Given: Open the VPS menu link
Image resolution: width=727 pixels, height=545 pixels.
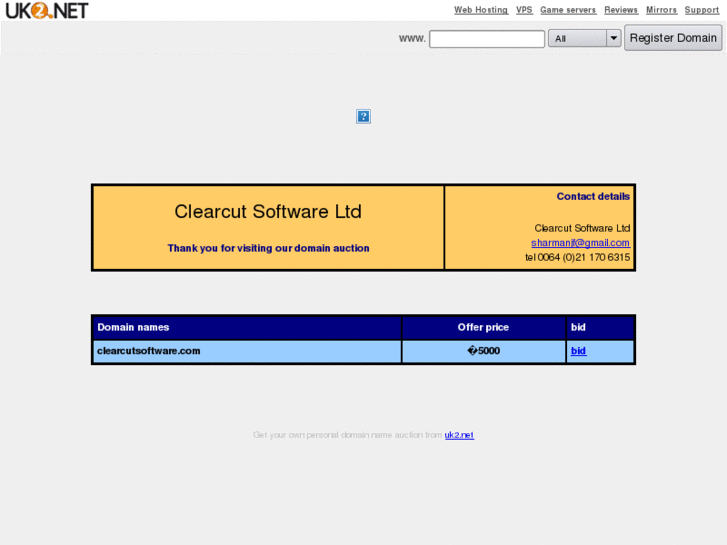Looking at the screenshot, I should tap(524, 10).
